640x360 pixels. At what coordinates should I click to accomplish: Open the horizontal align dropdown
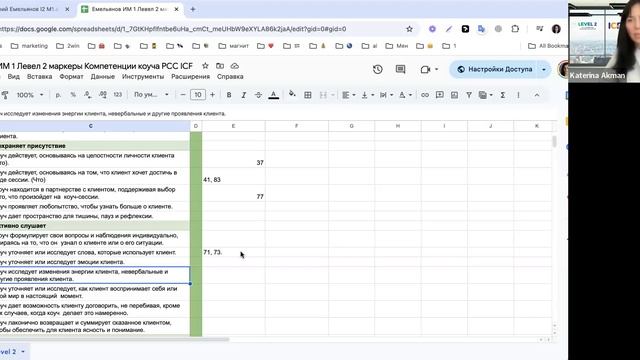(348, 95)
